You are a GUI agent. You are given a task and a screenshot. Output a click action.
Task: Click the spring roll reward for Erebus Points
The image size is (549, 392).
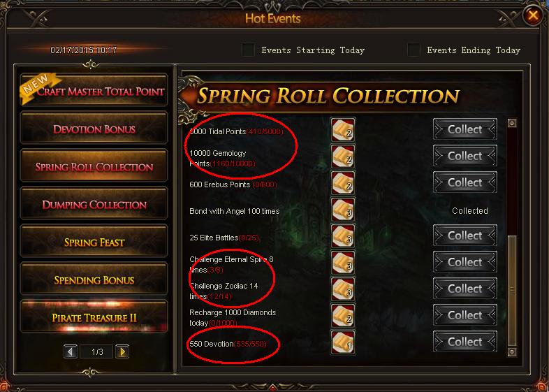(x=343, y=183)
